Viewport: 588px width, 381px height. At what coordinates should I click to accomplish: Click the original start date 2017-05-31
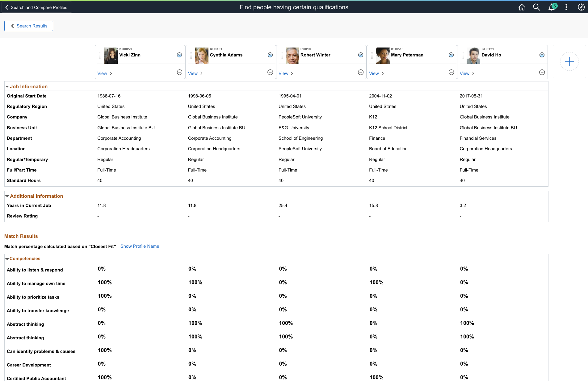(x=471, y=96)
